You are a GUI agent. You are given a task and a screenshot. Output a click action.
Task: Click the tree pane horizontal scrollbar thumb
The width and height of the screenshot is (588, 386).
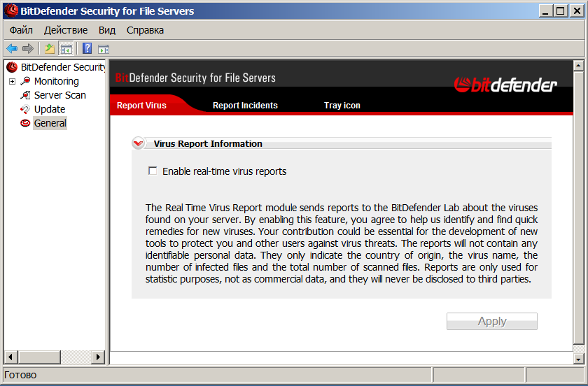click(39, 357)
